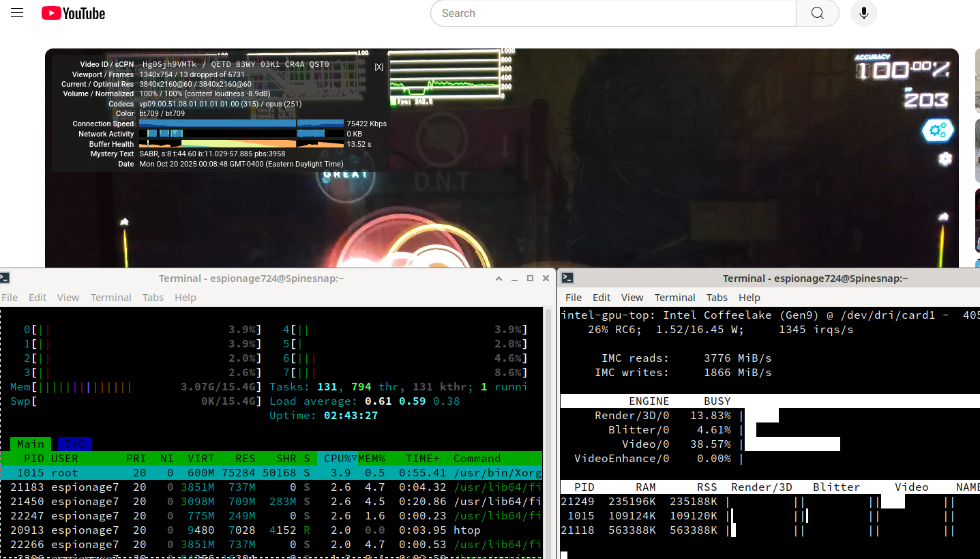Open the YouTube hamburger guide menu

coord(17,13)
